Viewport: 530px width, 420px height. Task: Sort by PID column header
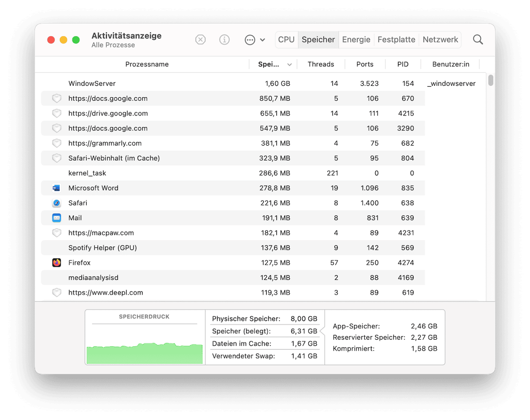pos(403,65)
